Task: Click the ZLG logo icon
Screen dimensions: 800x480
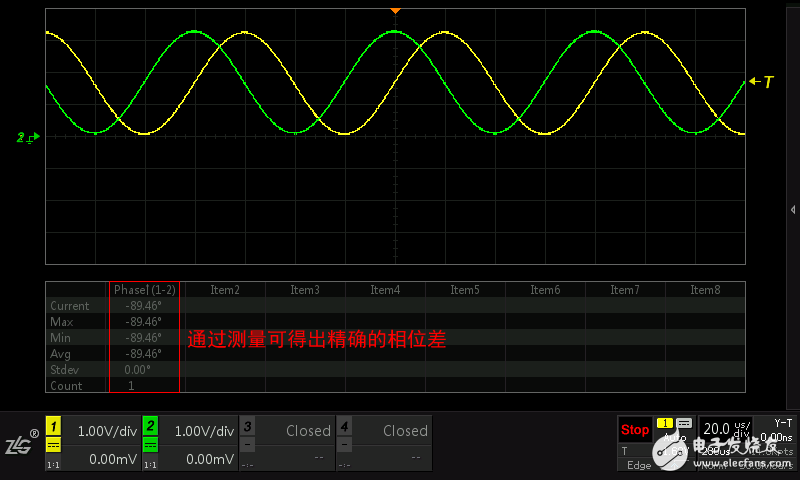Action: tap(21, 444)
